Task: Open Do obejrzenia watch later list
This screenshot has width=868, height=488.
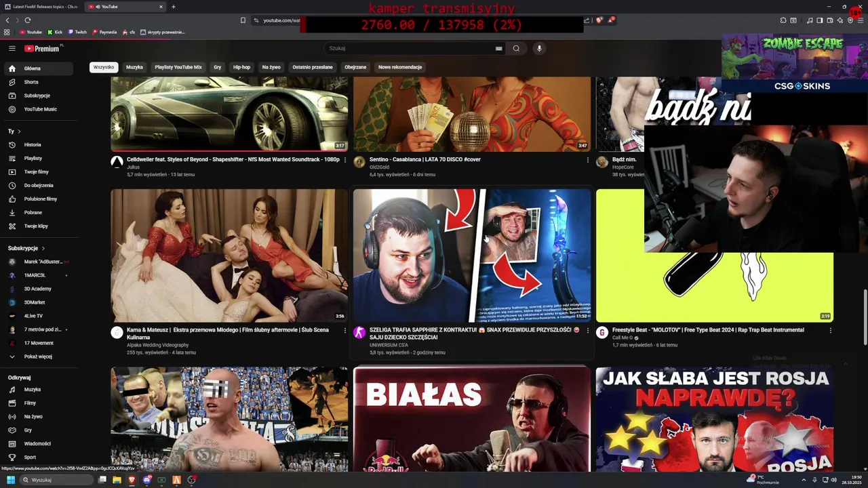Action: pos(38,185)
